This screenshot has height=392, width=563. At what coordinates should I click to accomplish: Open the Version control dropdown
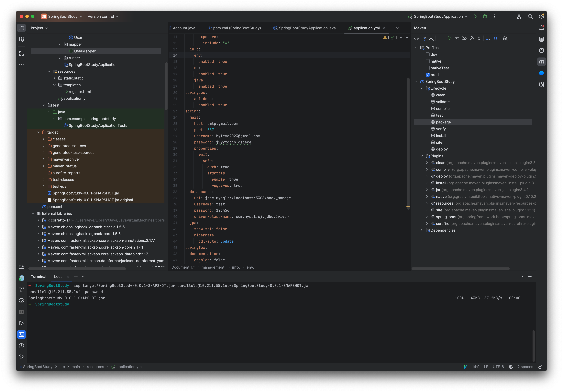(x=103, y=16)
